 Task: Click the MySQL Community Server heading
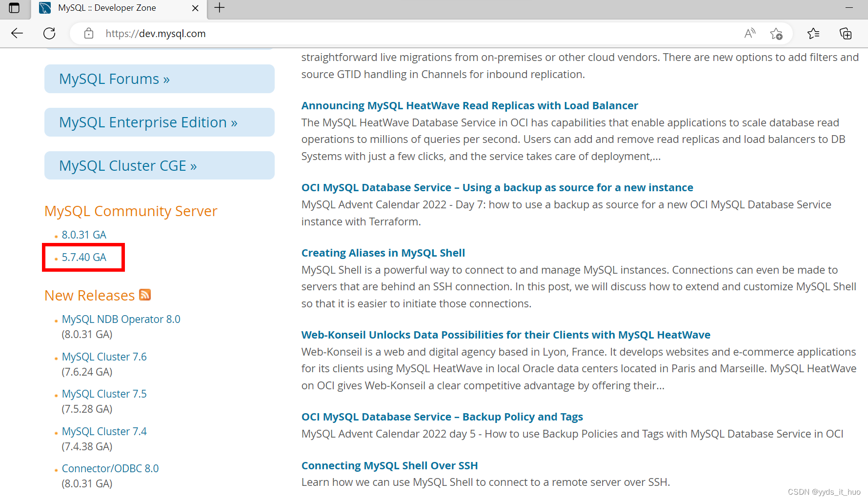(131, 211)
